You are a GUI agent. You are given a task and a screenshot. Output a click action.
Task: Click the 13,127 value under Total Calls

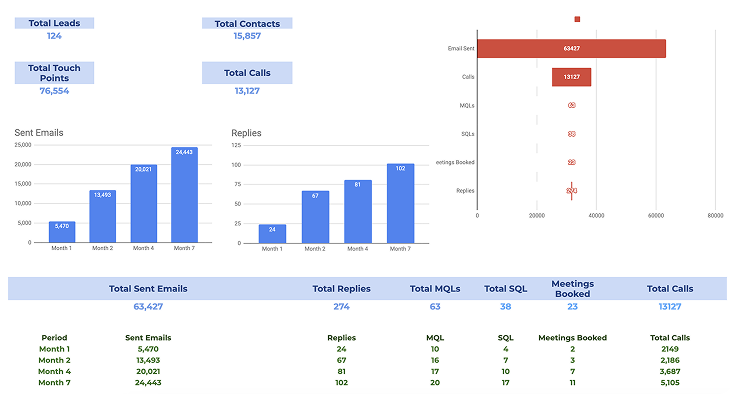[247, 91]
